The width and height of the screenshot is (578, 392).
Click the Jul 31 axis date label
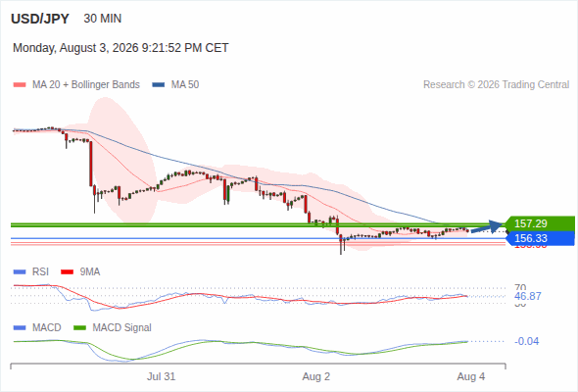click(x=161, y=376)
